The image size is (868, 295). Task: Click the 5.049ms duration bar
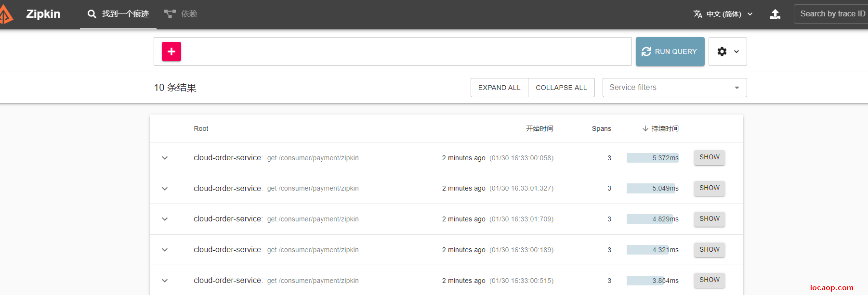coord(651,189)
